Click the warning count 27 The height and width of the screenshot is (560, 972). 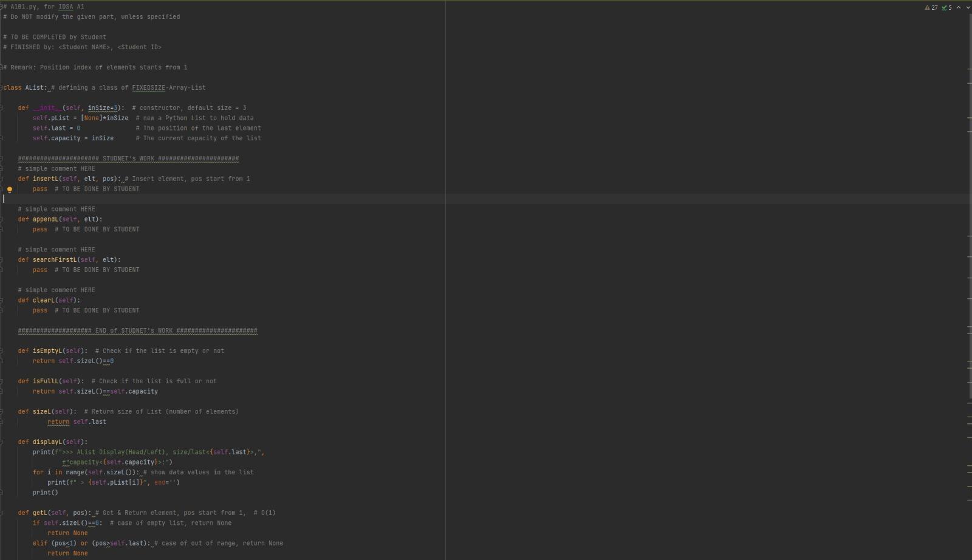(934, 8)
